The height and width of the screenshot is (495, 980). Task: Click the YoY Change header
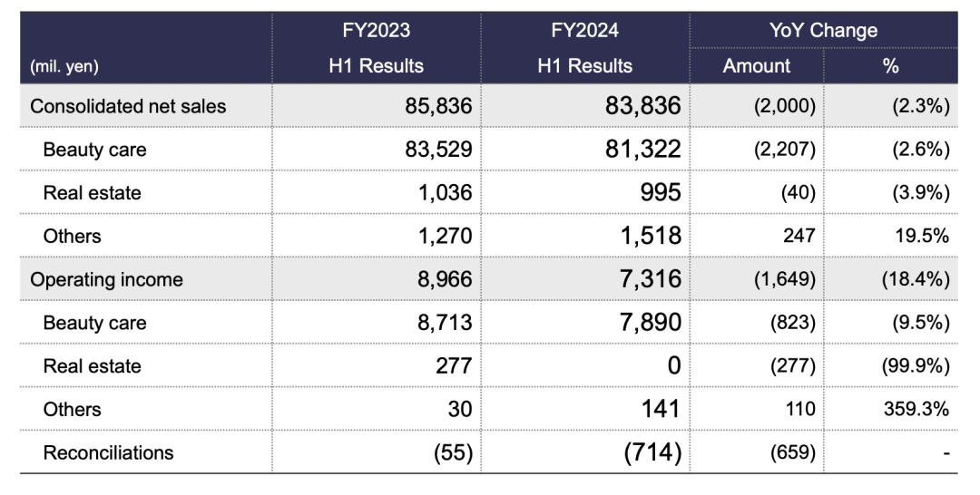tap(823, 30)
